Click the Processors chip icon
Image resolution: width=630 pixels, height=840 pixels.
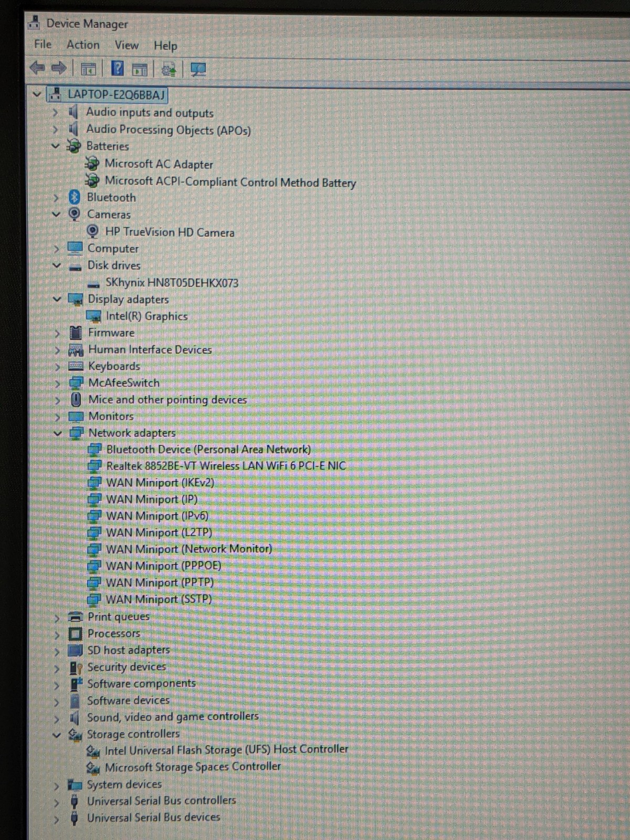76,634
